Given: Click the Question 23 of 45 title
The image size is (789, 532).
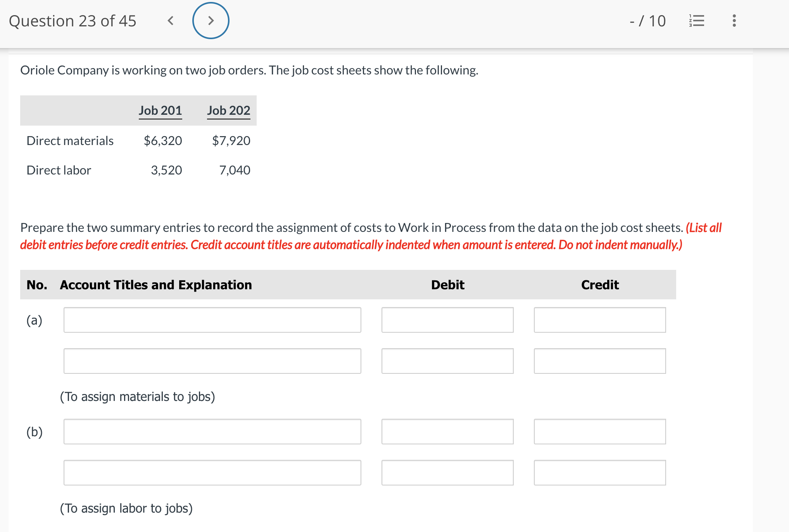Looking at the screenshot, I should [x=73, y=21].
